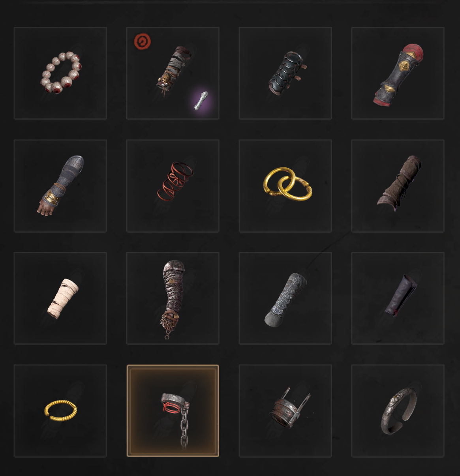Select the red coiled wire bracelets
Image resolution: width=460 pixels, height=476 pixels.
(x=175, y=181)
